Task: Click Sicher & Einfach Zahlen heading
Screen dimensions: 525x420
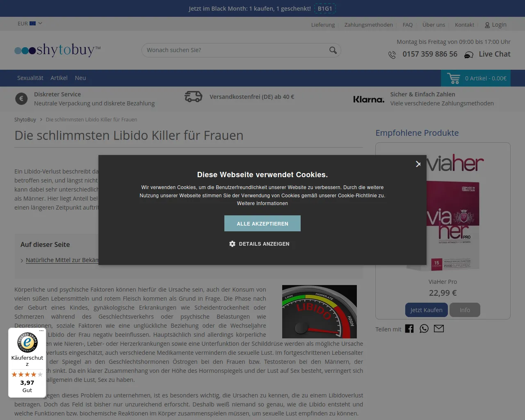Action: [422, 94]
